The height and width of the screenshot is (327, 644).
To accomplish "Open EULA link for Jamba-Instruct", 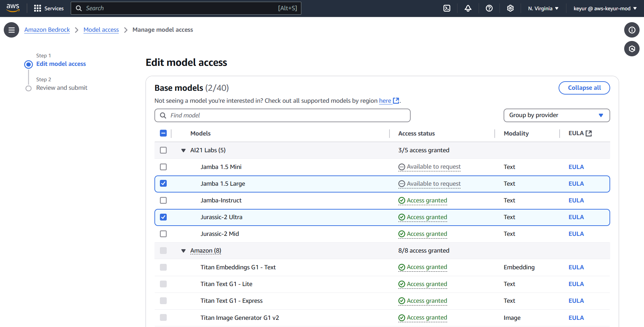I will click(576, 200).
